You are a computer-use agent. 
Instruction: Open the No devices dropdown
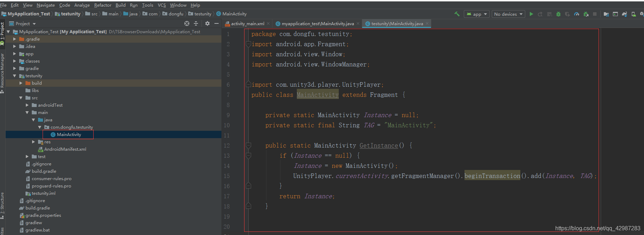pyautogui.click(x=508, y=14)
